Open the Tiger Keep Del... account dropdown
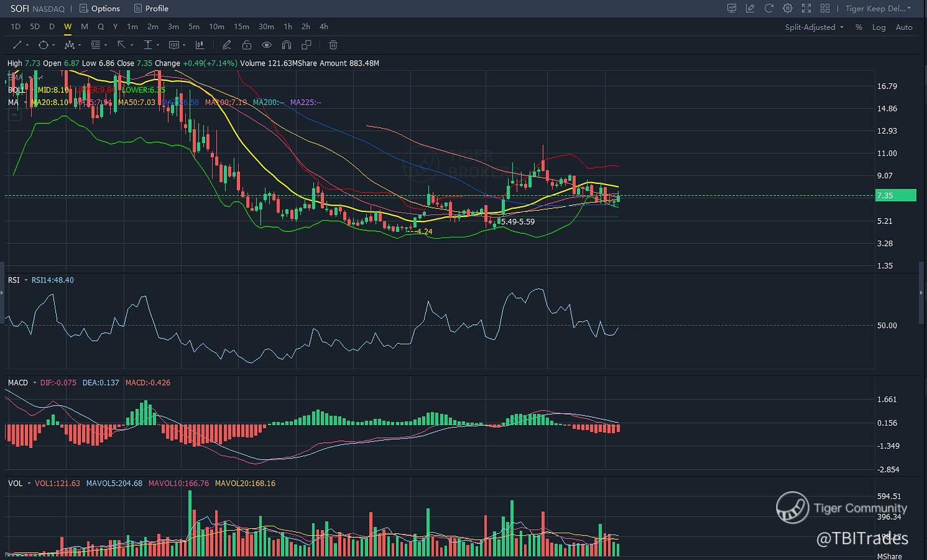Image resolution: width=927 pixels, height=560 pixels. tap(878, 8)
